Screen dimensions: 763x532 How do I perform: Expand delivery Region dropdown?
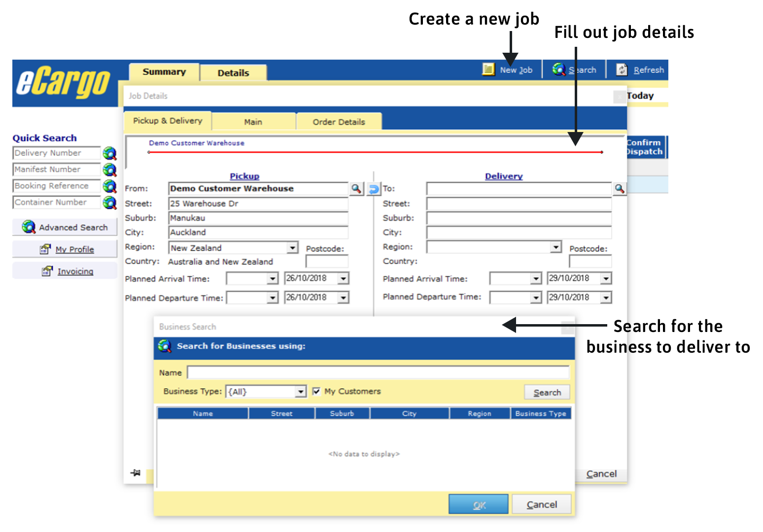click(556, 247)
